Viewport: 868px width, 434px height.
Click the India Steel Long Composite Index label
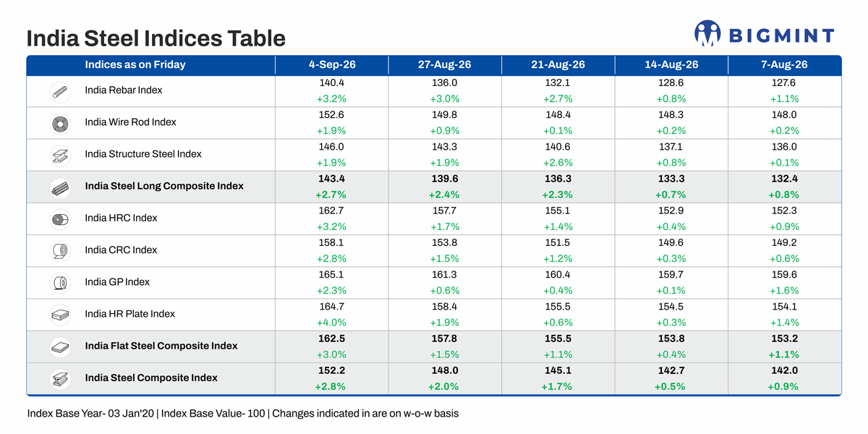point(164,186)
